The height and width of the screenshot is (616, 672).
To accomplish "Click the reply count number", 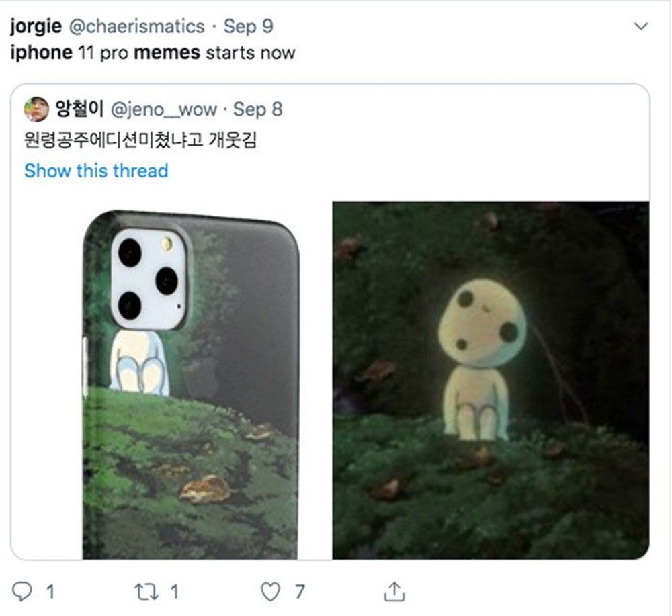I will 49,591.
